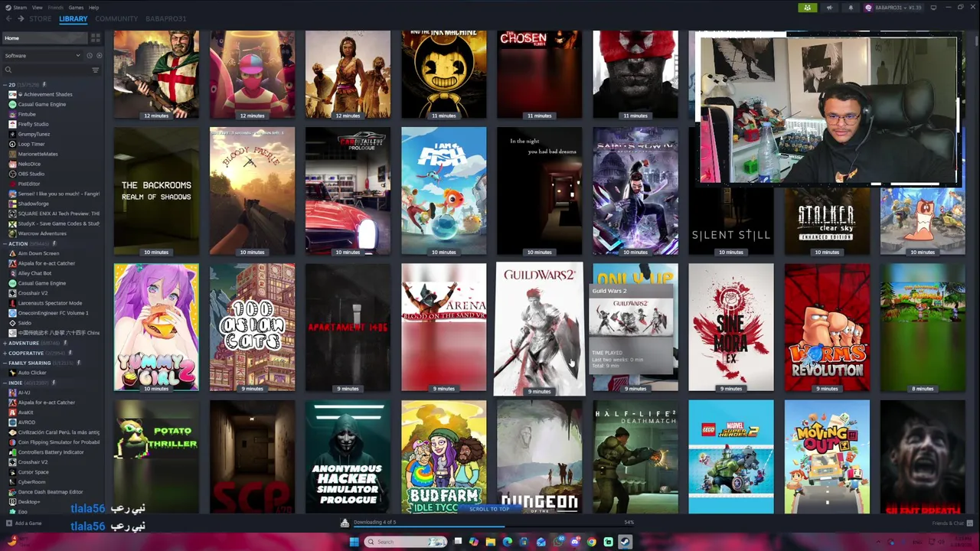Collapse the FAMILY SHARING collection
The image size is (980, 551).
5,363
